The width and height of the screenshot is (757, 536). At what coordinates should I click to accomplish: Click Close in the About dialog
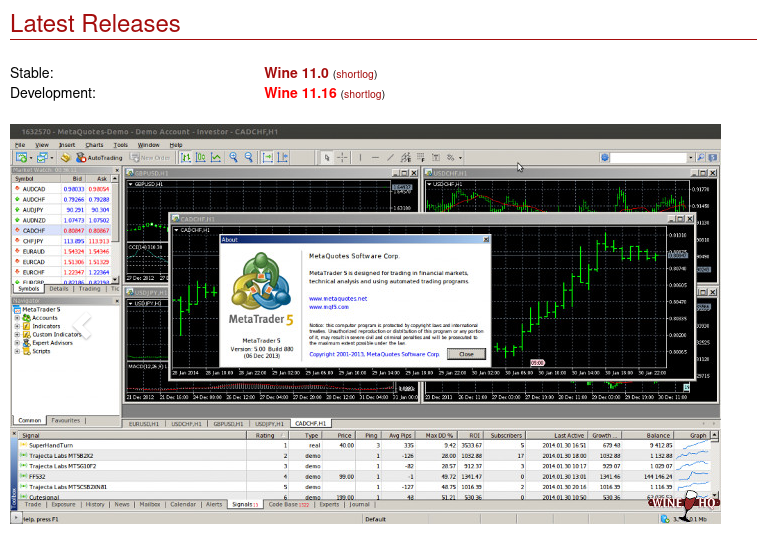[466, 354]
